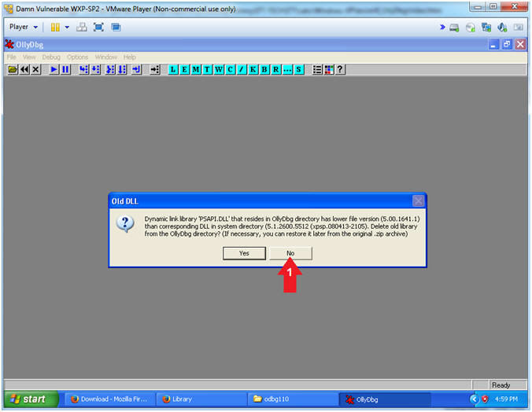
Task: Click the Debugging options list icon
Action: 317,69
